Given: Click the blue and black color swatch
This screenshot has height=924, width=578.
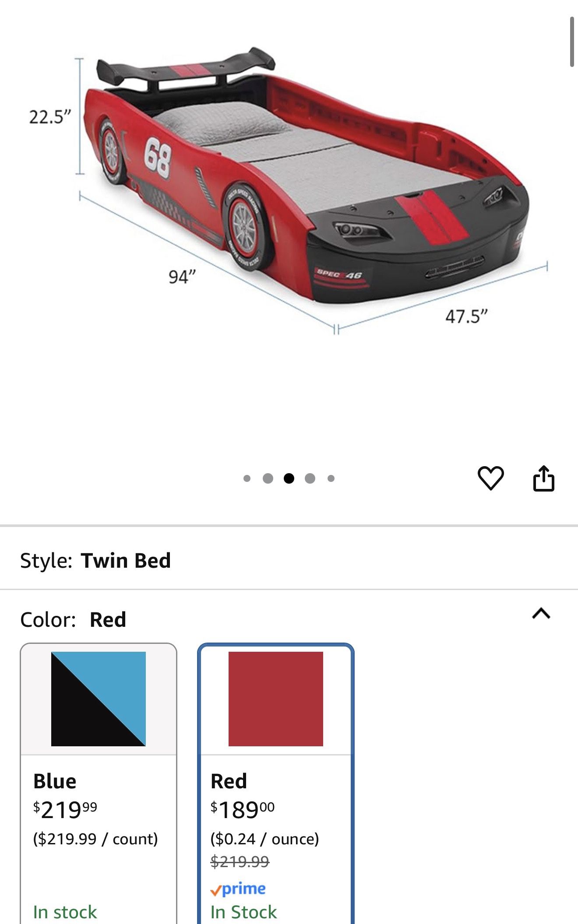Looking at the screenshot, I should point(99,699).
